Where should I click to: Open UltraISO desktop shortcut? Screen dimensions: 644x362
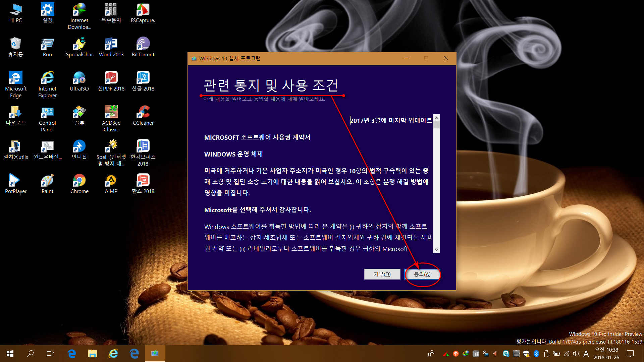(x=79, y=81)
